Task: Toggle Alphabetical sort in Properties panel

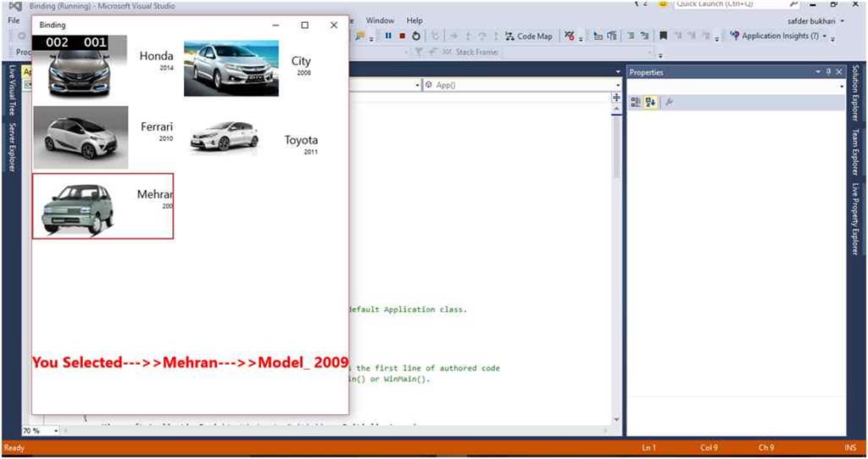Action: pyautogui.click(x=650, y=102)
